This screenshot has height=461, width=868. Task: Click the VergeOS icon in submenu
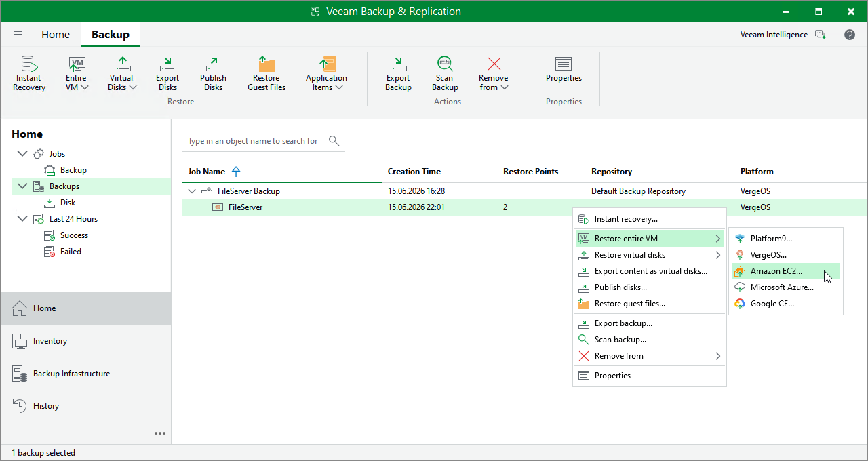click(x=740, y=255)
